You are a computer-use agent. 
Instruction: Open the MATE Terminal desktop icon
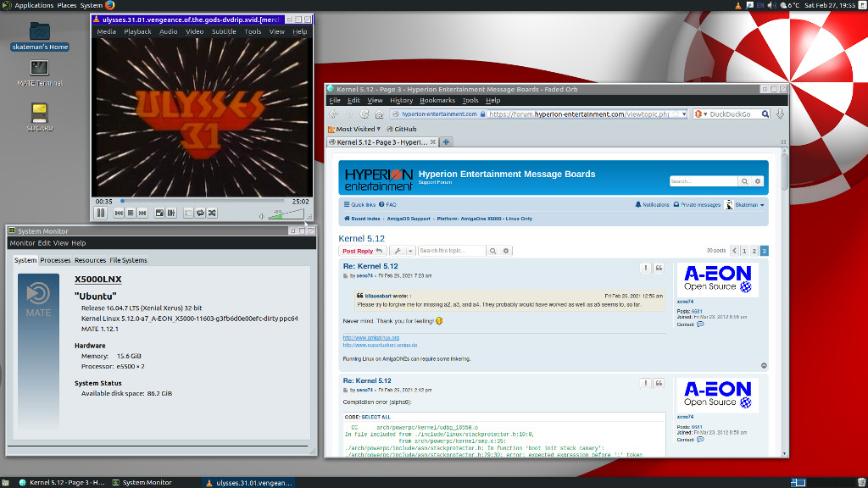[x=39, y=73]
